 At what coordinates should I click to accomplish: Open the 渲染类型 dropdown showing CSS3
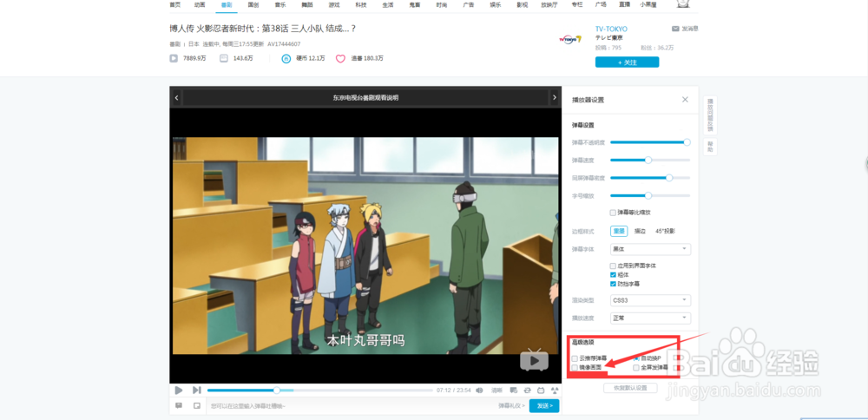tap(650, 300)
